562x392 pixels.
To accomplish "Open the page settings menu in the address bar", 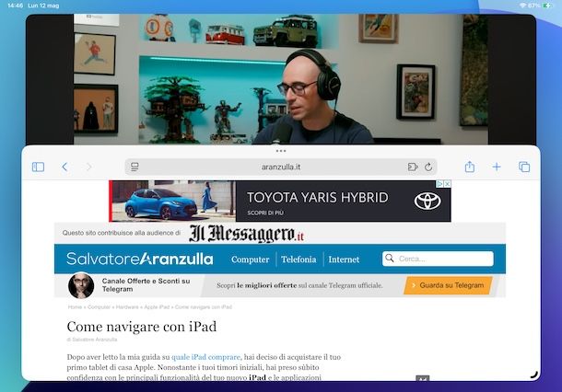I will (x=135, y=167).
